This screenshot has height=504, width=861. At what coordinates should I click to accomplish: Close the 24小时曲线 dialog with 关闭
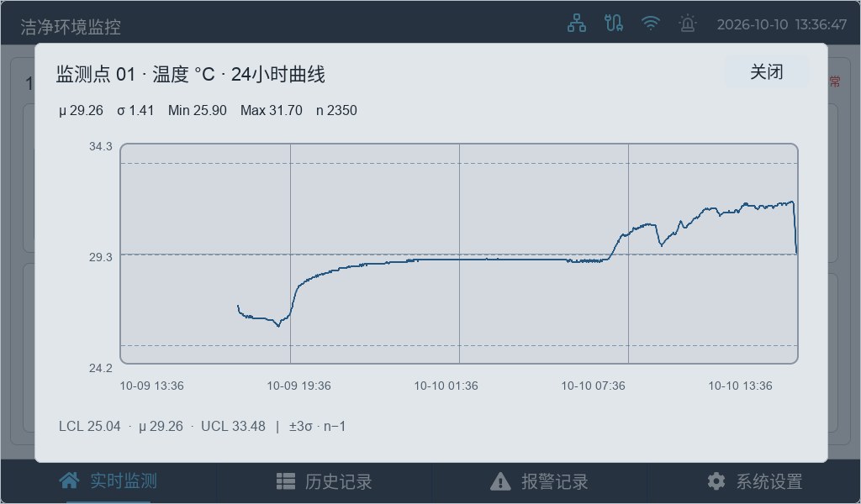767,72
